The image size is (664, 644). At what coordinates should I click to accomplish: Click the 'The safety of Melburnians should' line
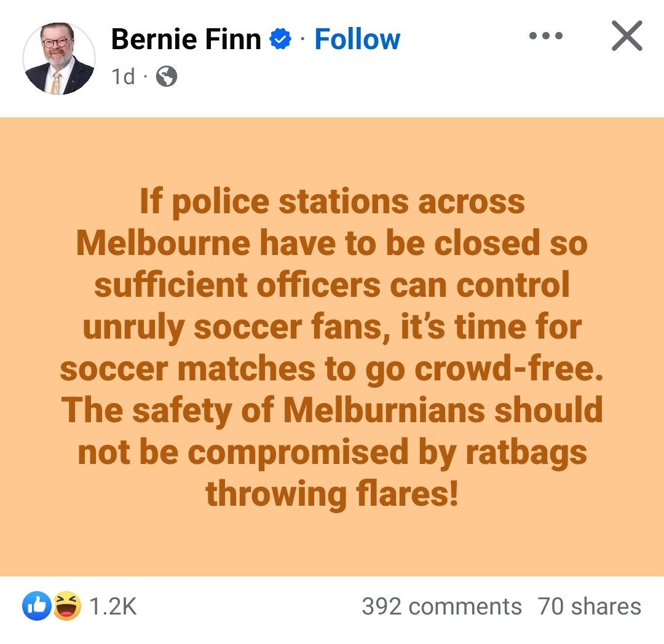tap(332, 410)
